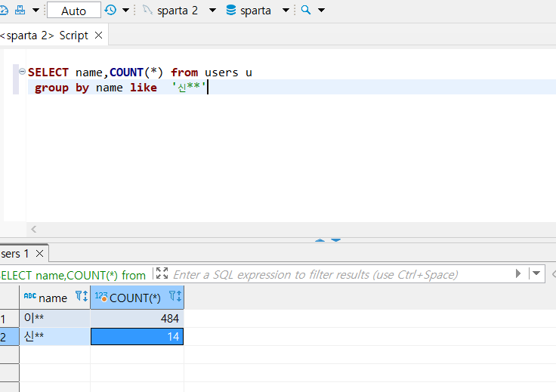This screenshot has height=392, width=556.
Task: Click the 123 type icon in COUNT(*) header
Action: click(x=101, y=297)
